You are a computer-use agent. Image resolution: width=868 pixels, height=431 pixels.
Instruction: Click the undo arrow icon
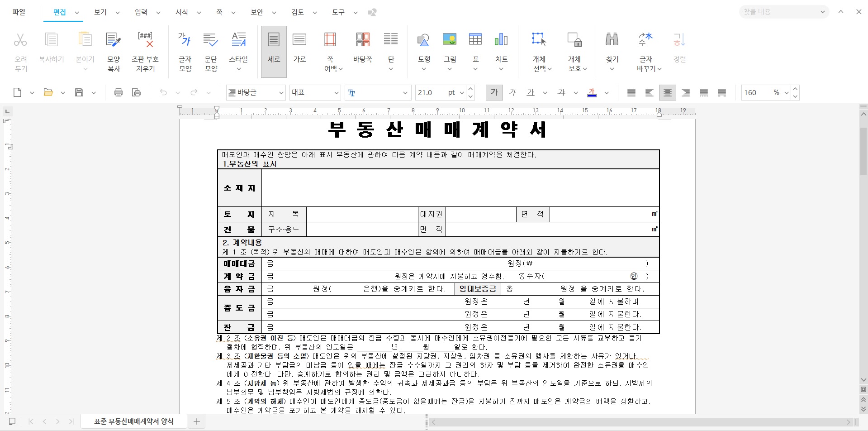point(163,92)
